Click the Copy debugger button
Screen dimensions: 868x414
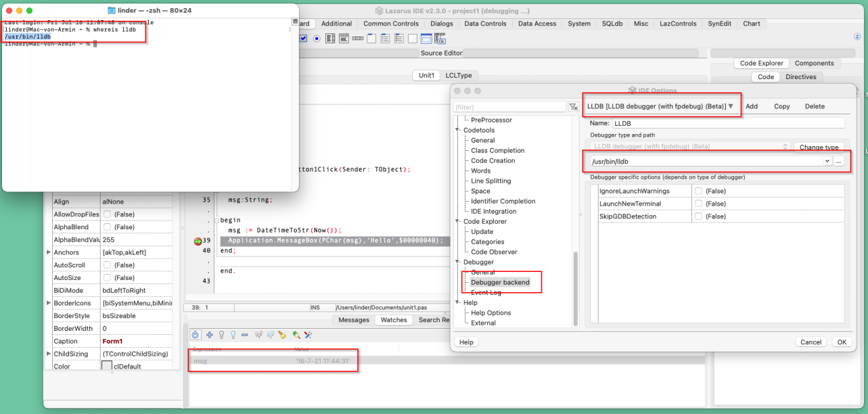(781, 106)
